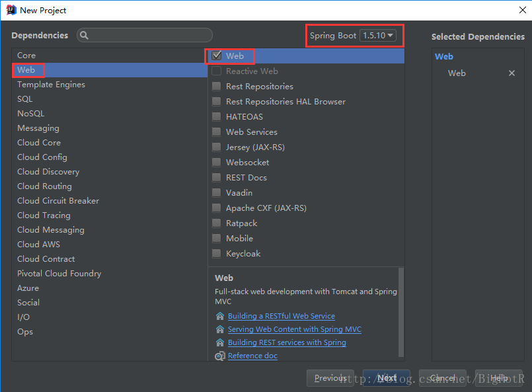The image size is (532, 392).
Task: Open the Spring Boot version dropdown
Action: click(378, 35)
